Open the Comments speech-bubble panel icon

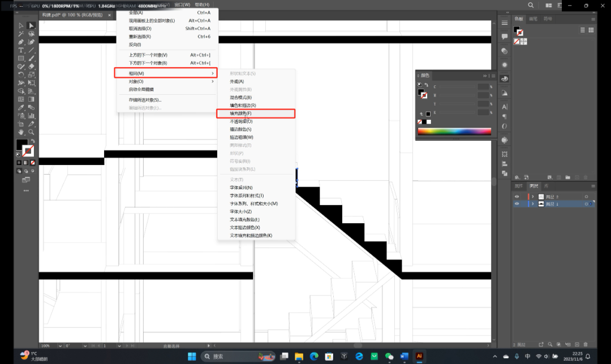tap(505, 37)
